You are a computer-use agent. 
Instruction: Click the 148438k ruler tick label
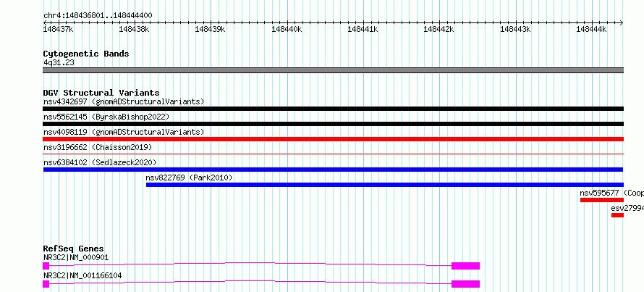[135, 29]
